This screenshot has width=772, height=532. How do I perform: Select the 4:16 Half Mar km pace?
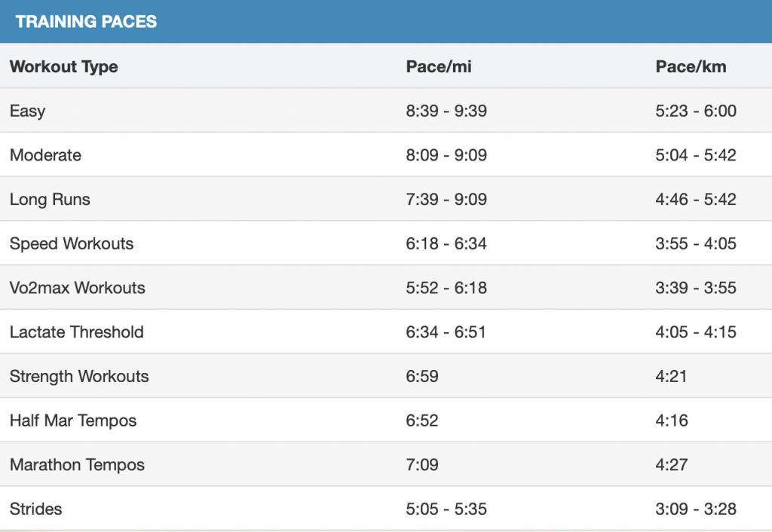tap(672, 420)
